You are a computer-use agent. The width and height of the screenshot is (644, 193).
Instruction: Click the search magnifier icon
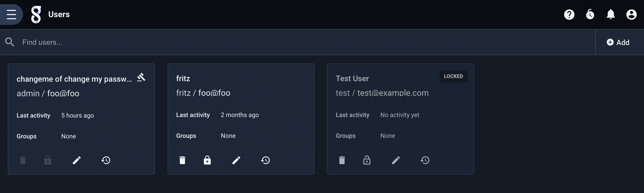click(10, 42)
